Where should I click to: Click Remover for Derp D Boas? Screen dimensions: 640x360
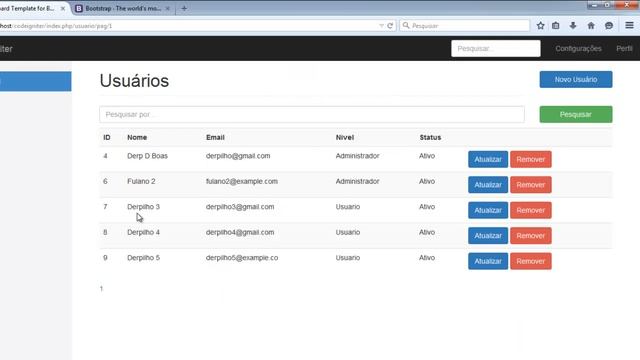click(x=531, y=159)
